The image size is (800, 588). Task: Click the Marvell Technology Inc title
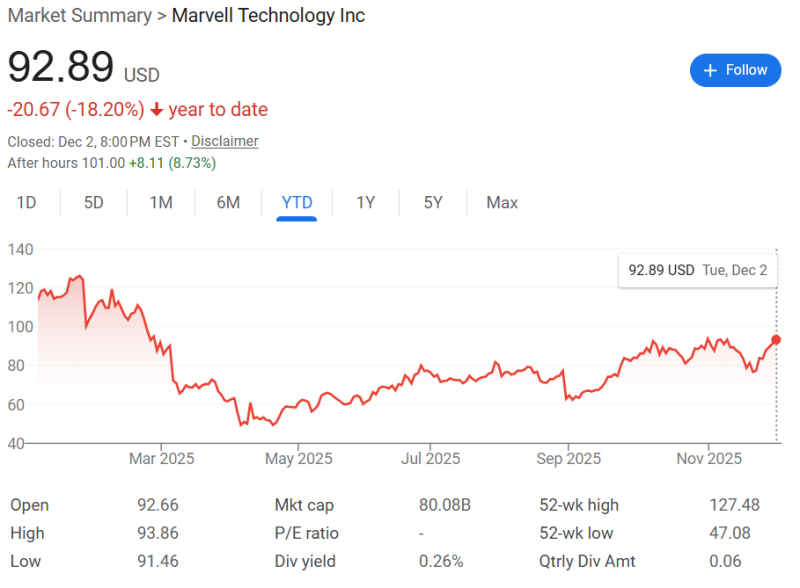pyautogui.click(x=268, y=15)
